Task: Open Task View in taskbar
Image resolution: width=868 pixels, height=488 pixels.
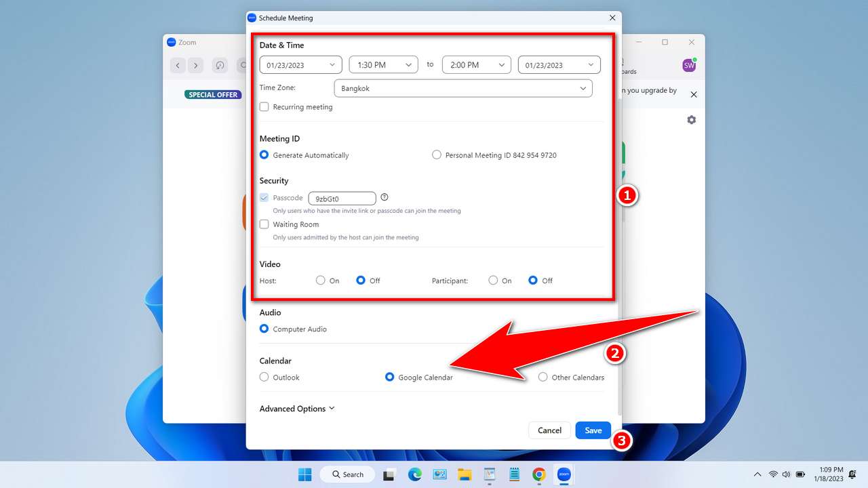Action: tap(389, 474)
